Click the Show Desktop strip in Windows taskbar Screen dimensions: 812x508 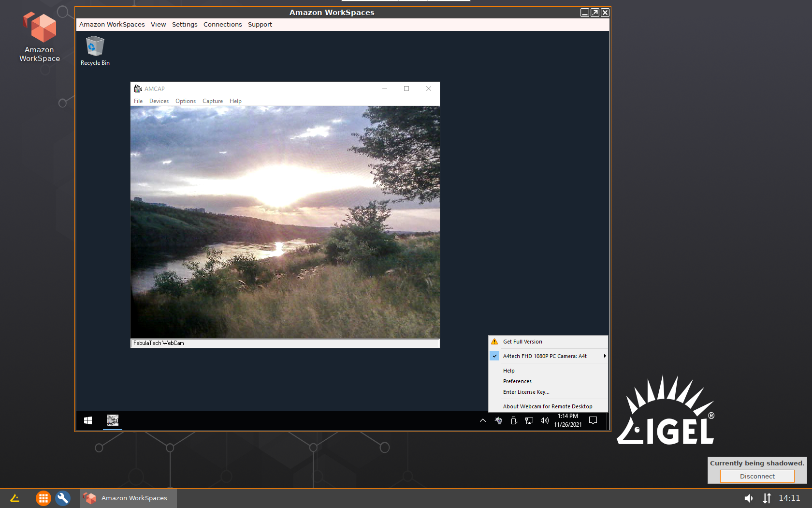pyautogui.click(x=608, y=420)
